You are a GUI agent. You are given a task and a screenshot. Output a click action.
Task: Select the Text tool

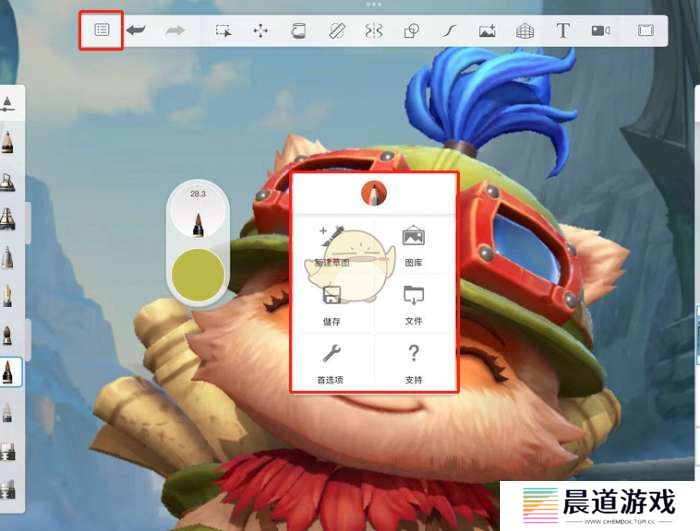click(x=563, y=30)
